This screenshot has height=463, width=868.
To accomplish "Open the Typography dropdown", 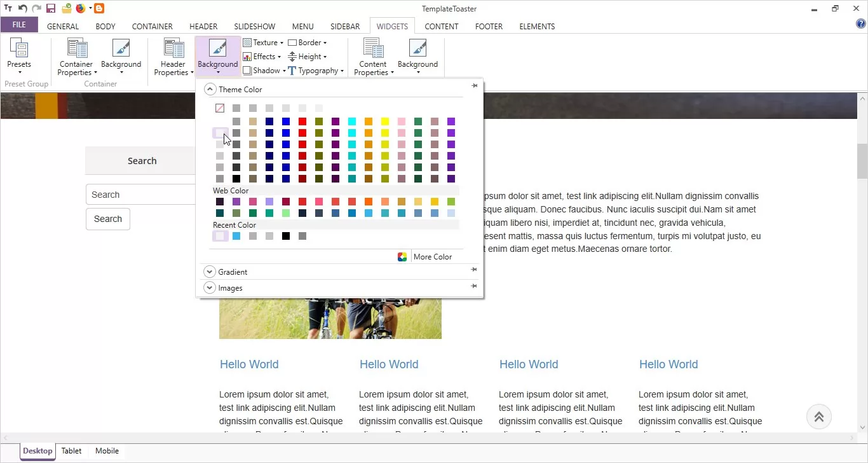I will pyautogui.click(x=316, y=71).
